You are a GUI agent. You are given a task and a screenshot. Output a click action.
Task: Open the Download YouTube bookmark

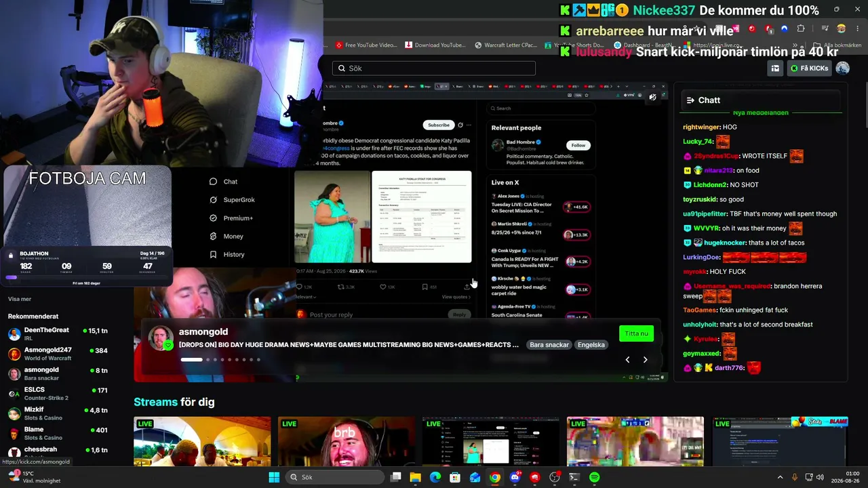(x=435, y=45)
